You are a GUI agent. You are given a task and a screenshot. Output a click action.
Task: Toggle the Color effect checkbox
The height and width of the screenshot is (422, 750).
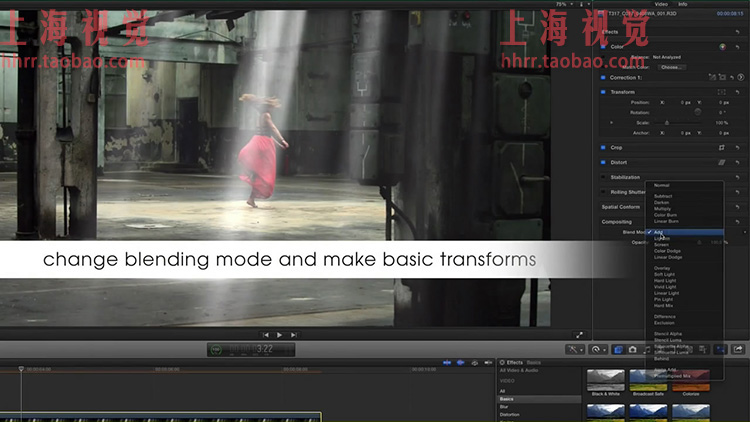tap(603, 46)
